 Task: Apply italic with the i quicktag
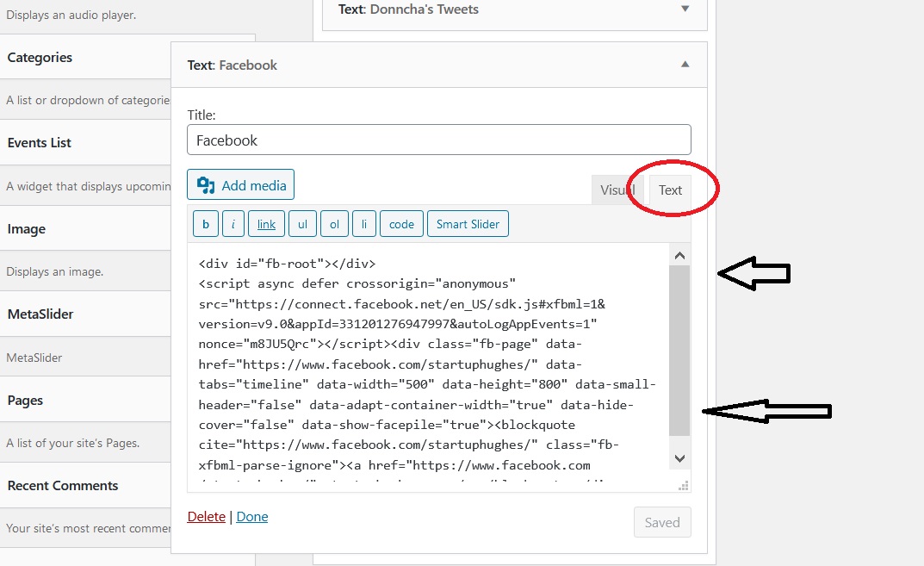point(233,224)
